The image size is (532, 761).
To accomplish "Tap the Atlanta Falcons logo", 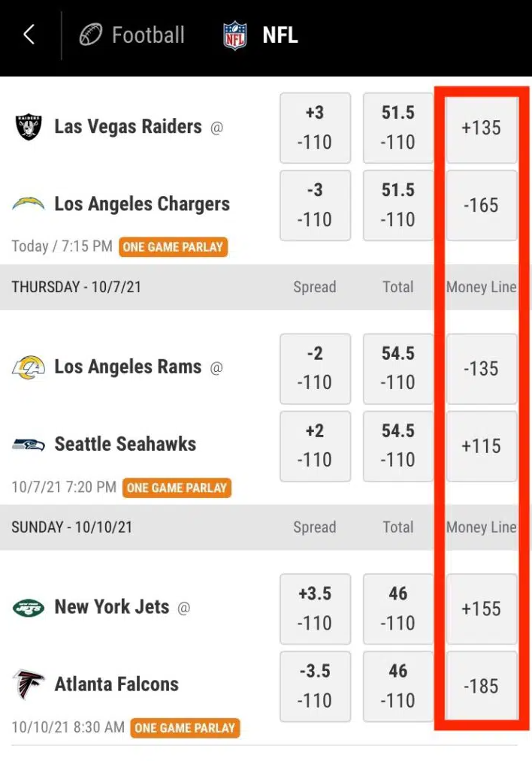I will [x=29, y=684].
